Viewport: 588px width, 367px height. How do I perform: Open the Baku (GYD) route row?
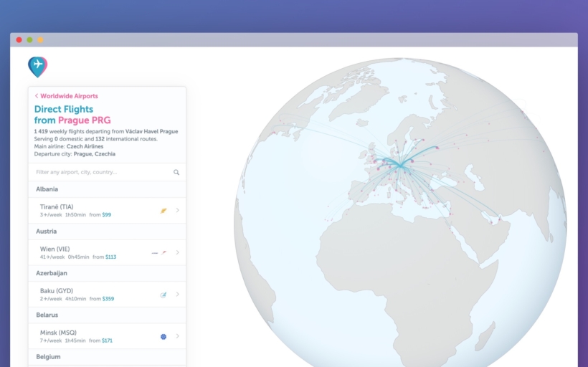pos(107,295)
